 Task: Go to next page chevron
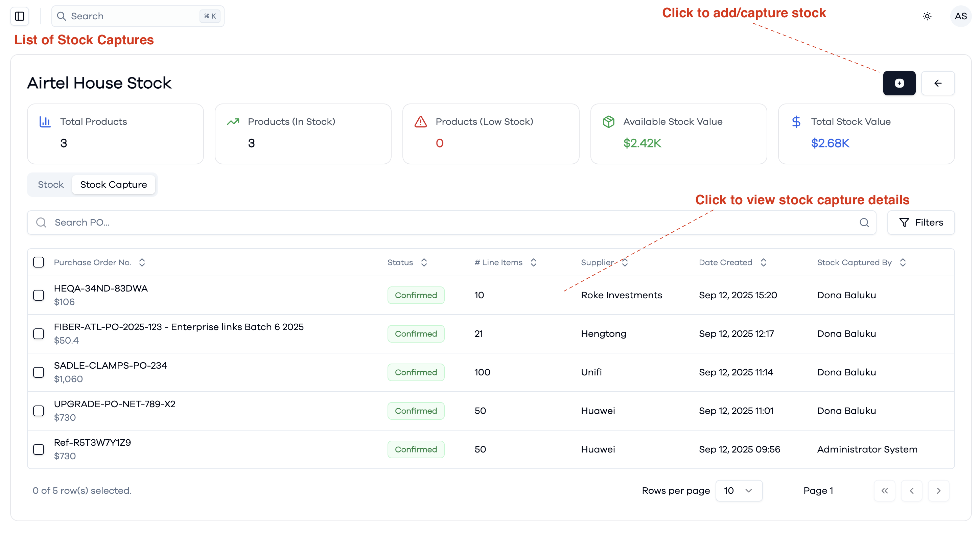click(x=938, y=490)
